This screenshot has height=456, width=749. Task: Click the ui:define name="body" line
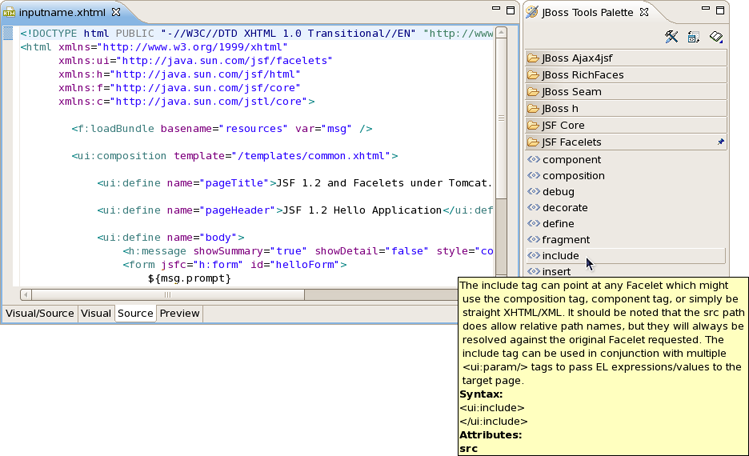pyautogui.click(x=171, y=237)
